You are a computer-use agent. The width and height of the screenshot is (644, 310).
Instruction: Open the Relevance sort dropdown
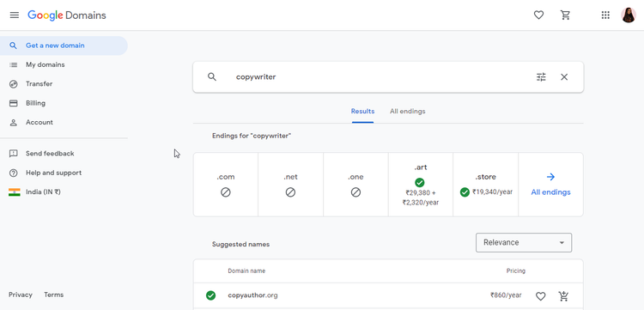click(x=524, y=243)
